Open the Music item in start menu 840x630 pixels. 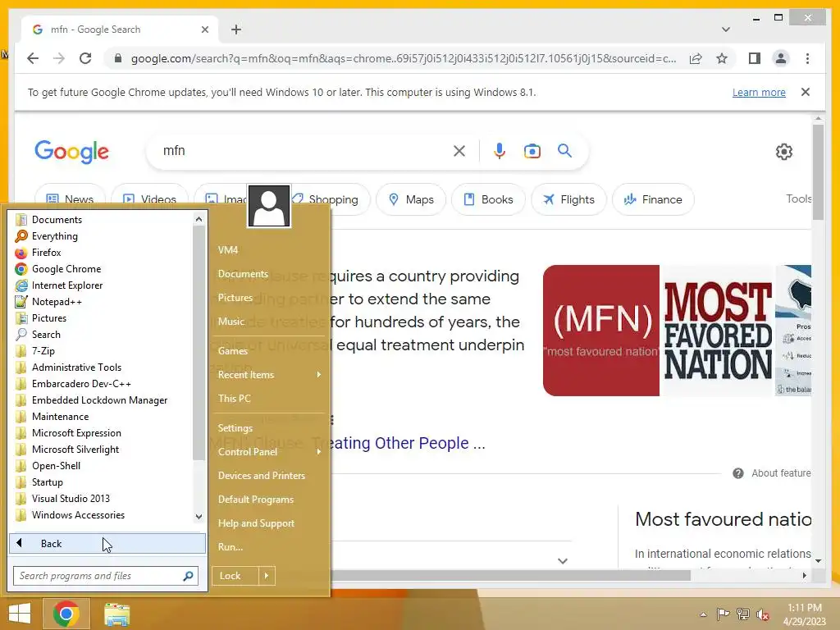click(231, 322)
